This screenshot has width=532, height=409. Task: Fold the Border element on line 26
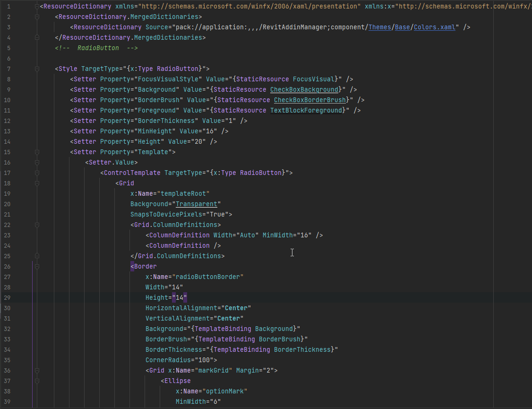[x=37, y=267]
